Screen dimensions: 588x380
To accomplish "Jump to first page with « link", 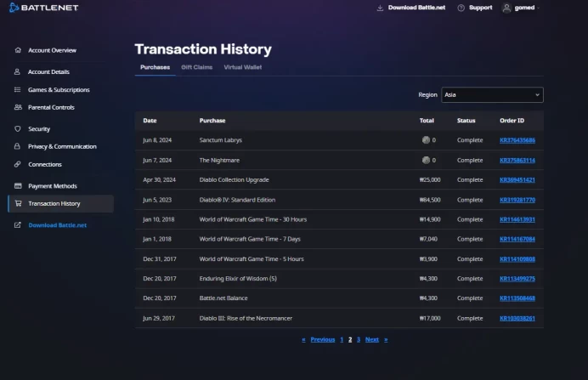I will click(x=303, y=339).
